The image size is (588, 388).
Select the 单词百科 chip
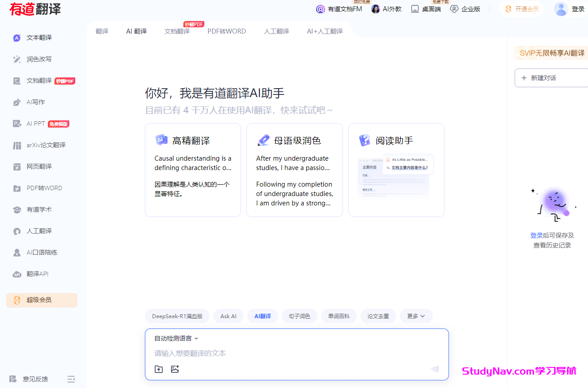(339, 316)
